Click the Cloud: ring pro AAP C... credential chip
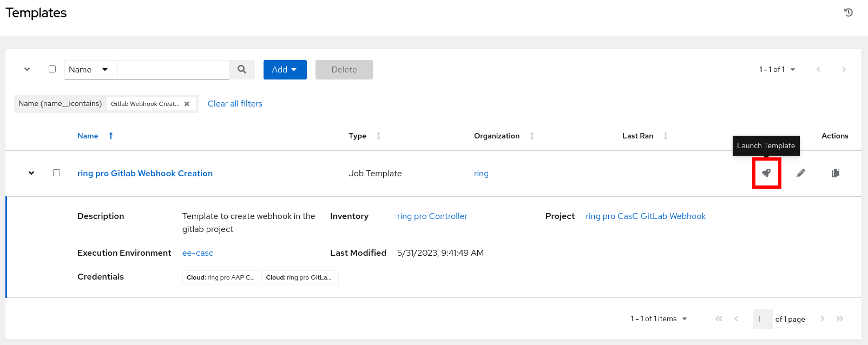Screen dimensions: 868x345 tap(221, 277)
